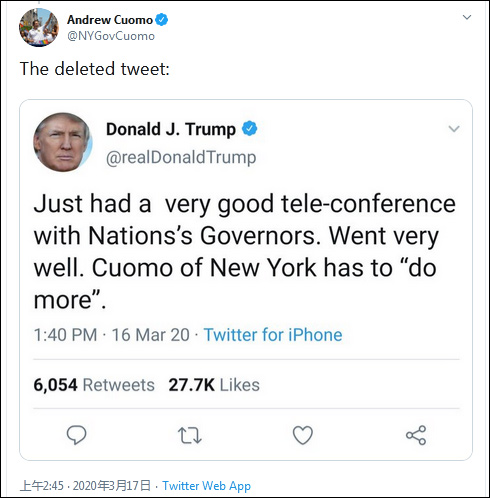Click the Andrew Cuomo display name

[110, 20]
